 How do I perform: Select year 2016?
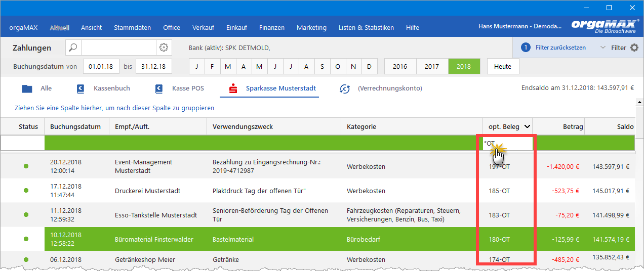[x=400, y=66]
